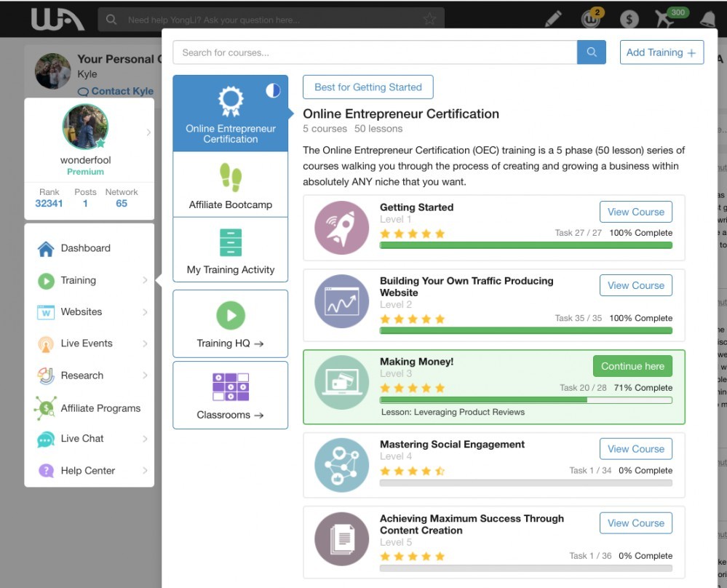The image size is (727, 588).
Task: Open the pencil write icon
Action: coord(553,18)
